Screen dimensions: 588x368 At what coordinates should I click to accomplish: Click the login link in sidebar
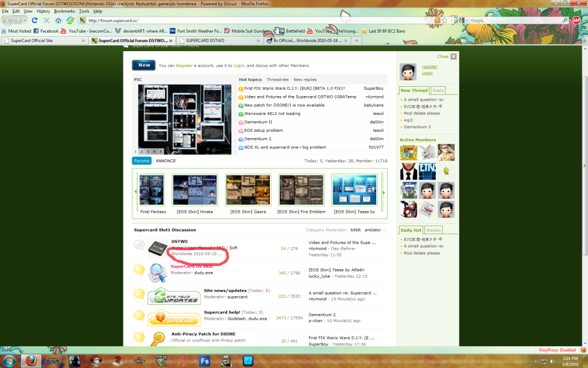pos(427,73)
